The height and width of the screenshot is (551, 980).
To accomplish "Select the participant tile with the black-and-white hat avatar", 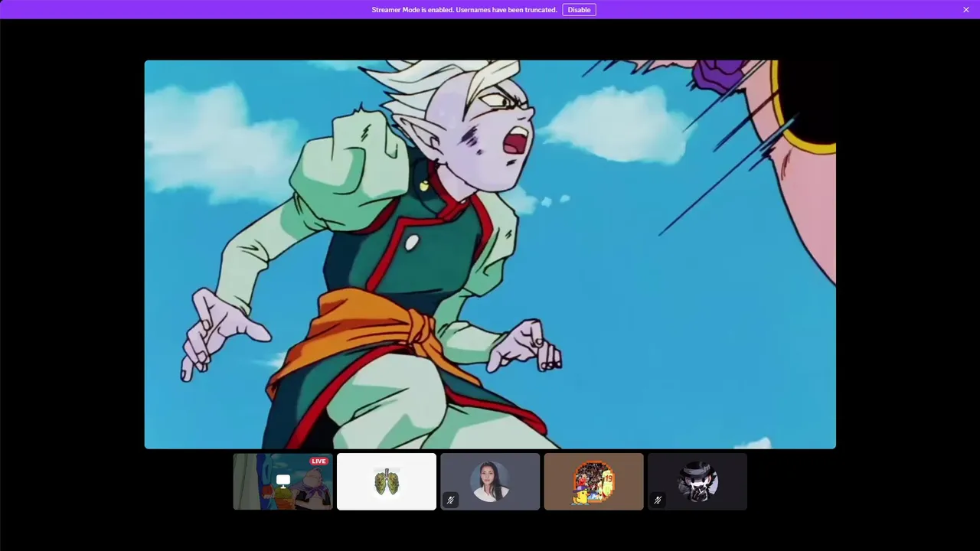I will [x=697, y=481].
